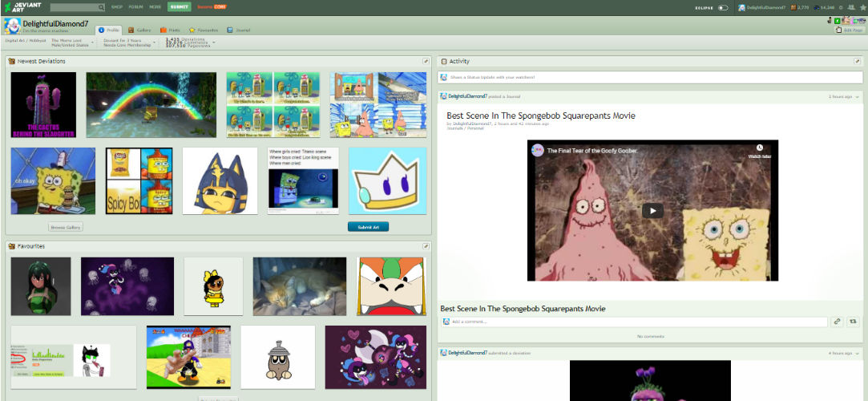Open the Ankha cat character thumbnail
The height and width of the screenshot is (401, 868).
click(x=220, y=180)
